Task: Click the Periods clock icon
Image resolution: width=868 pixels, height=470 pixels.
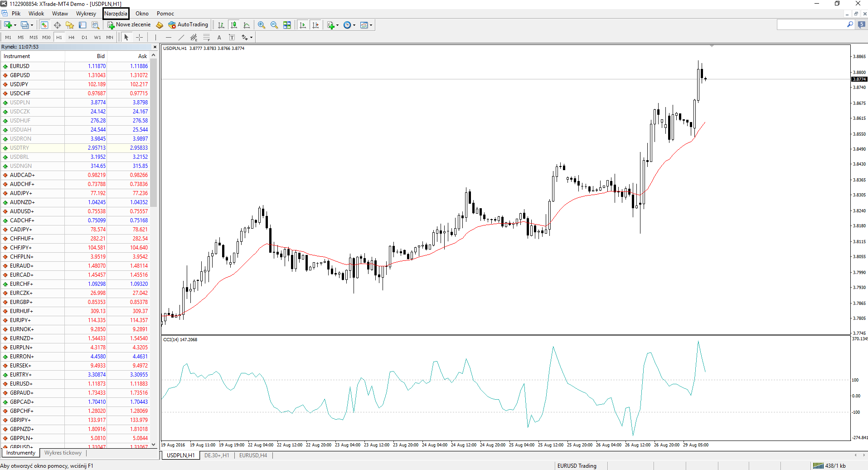Action: pos(347,25)
